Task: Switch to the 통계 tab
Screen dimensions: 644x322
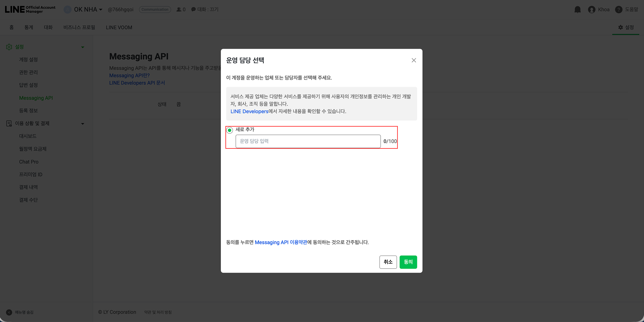Action: point(29,27)
